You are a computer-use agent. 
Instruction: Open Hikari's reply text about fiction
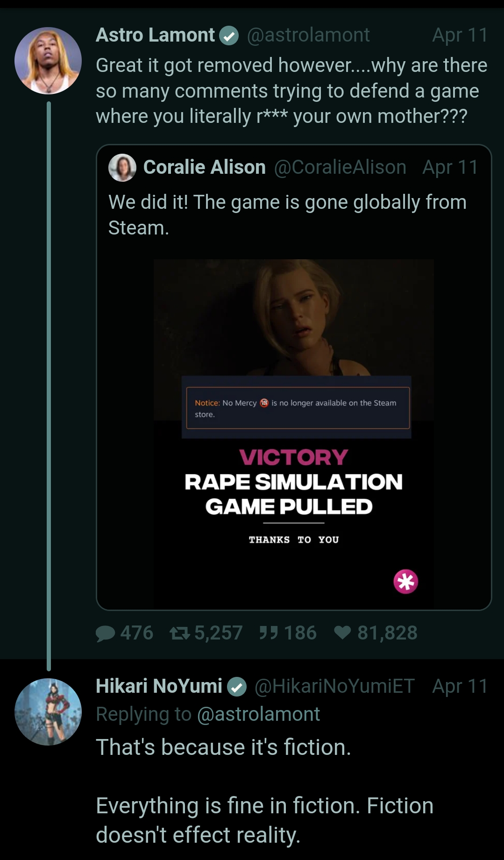[x=264, y=791]
